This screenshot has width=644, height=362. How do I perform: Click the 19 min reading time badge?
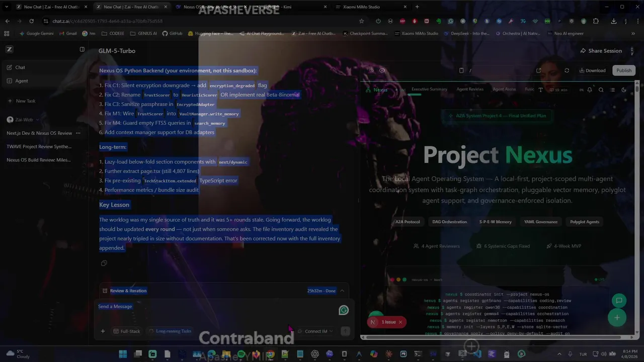click(558, 90)
